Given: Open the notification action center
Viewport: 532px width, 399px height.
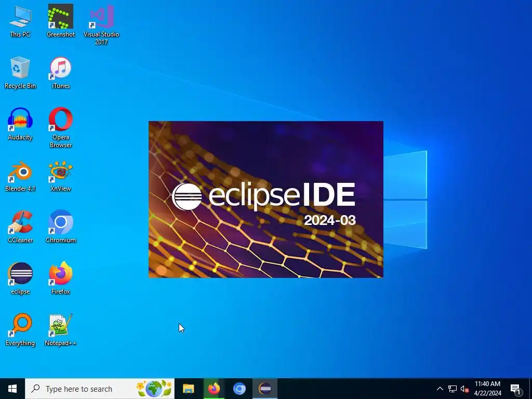Looking at the screenshot, I should click(x=516, y=389).
